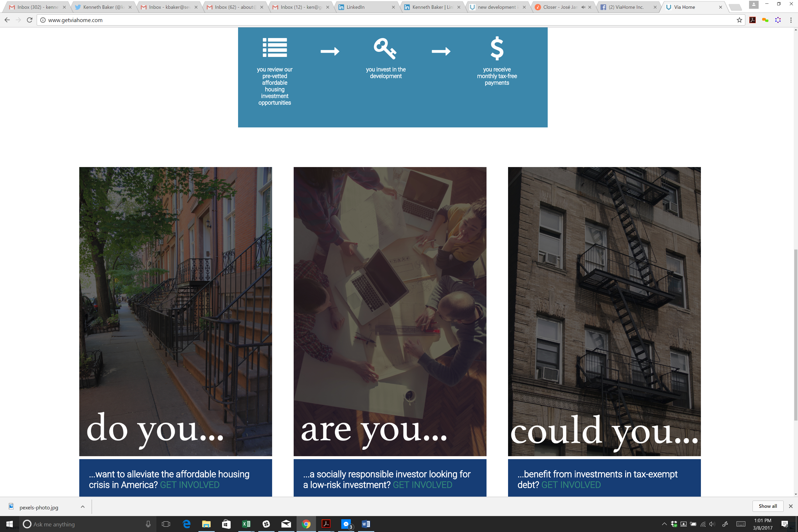The width and height of the screenshot is (798, 532).
Task: Expand pexels-photo.jpg download options arrow
Action: 82,506
